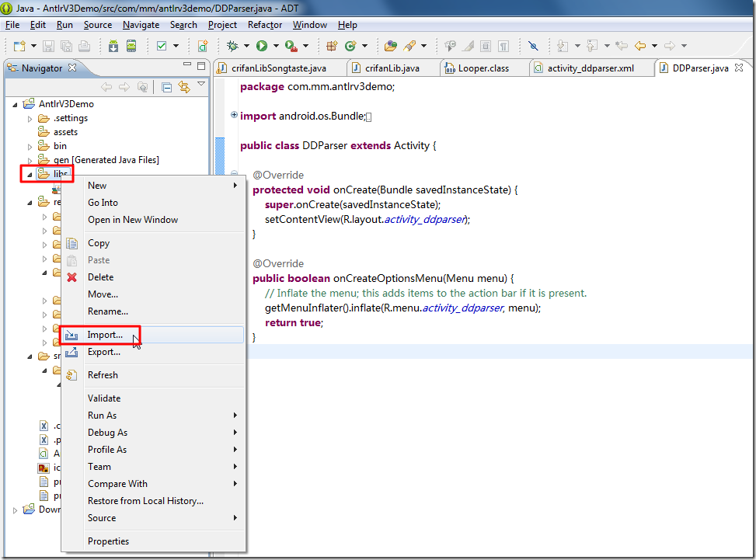756x560 pixels.
Task: Expand the folded import section in the editor
Action: (x=235, y=116)
